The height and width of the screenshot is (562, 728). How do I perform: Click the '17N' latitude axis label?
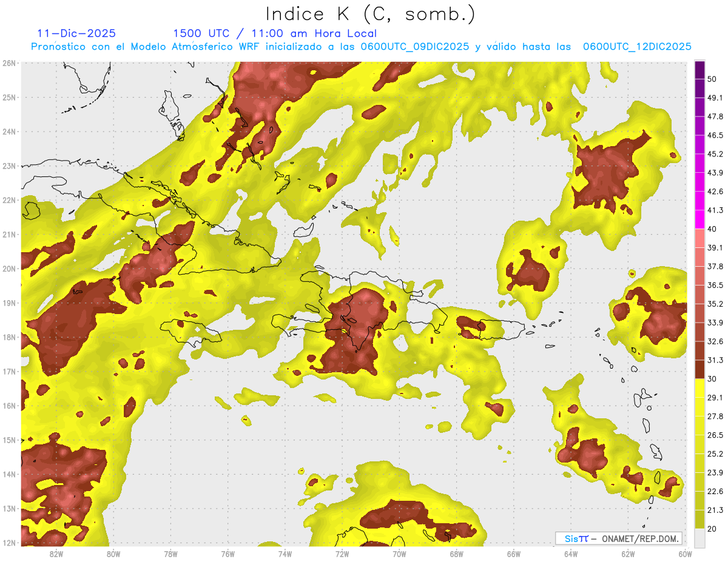[9, 372]
